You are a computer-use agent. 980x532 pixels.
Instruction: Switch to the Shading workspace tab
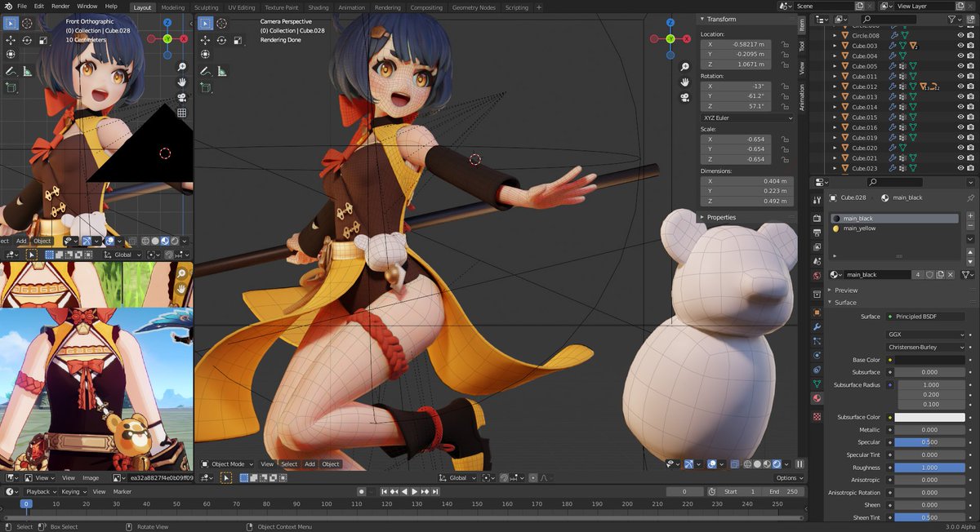coord(318,7)
